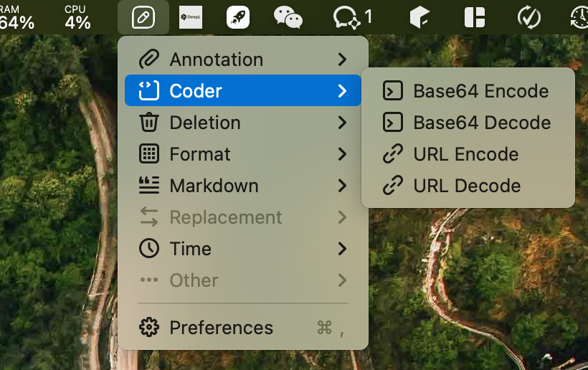Click the terminal icon beside Base64 Encode
This screenshot has height=370, width=588.
(393, 91)
